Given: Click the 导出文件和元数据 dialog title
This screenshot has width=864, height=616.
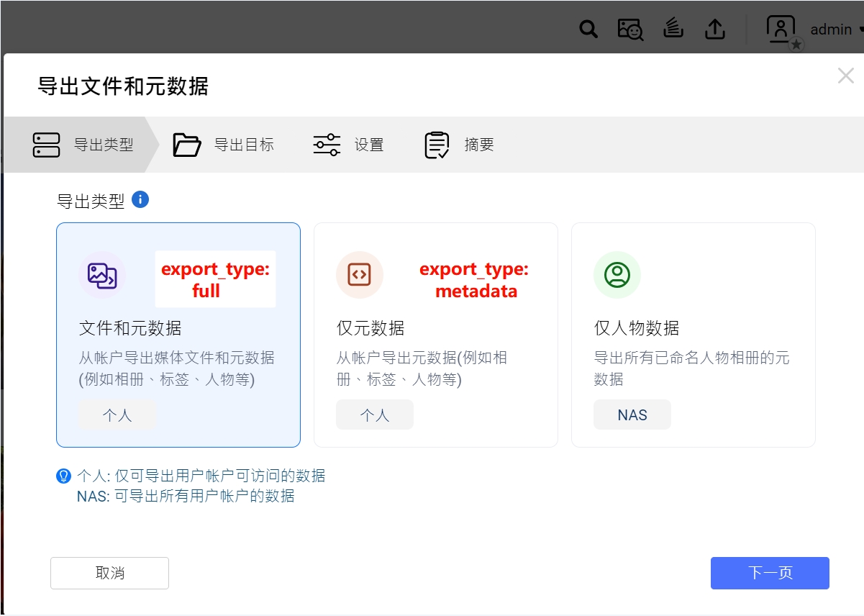Looking at the screenshot, I should (x=123, y=87).
